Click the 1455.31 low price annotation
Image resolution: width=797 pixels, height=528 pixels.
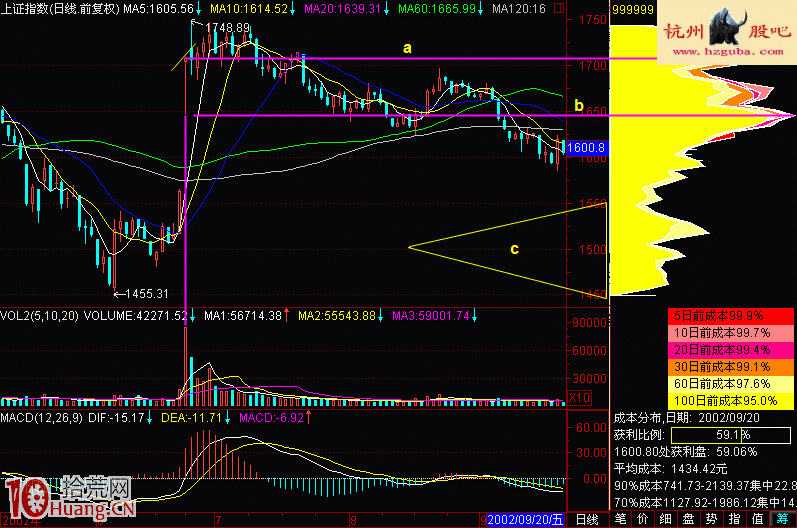146,294
